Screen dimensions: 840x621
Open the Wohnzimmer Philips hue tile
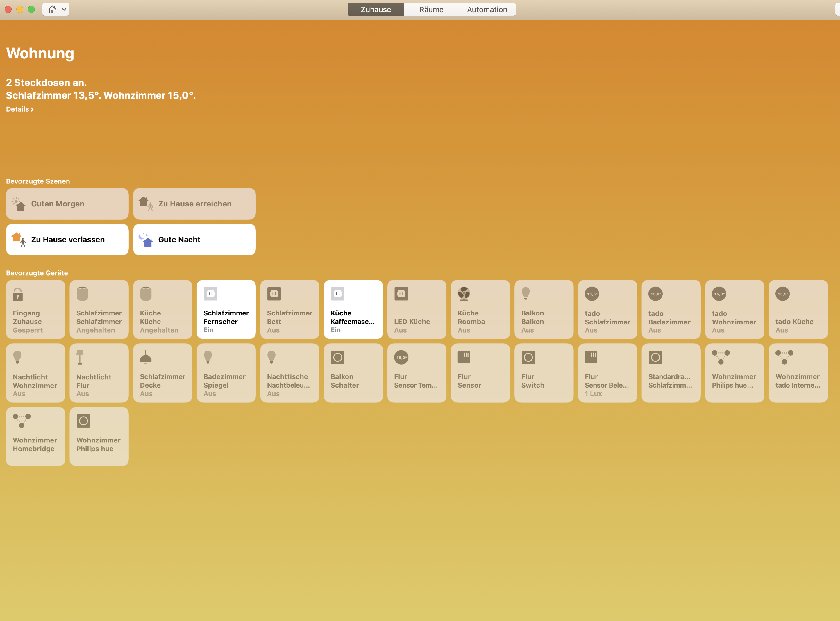[x=99, y=436]
